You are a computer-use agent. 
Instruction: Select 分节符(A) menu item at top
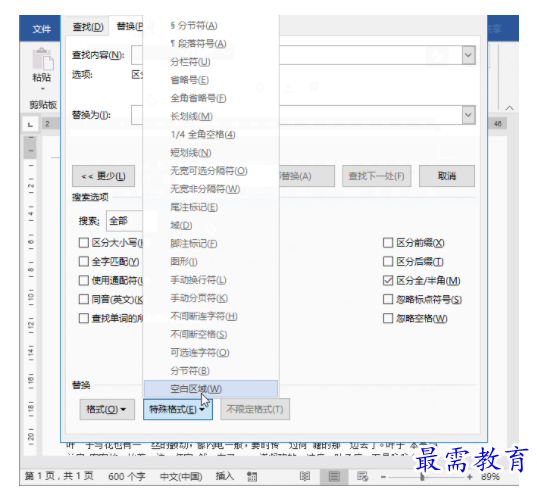click(211, 26)
